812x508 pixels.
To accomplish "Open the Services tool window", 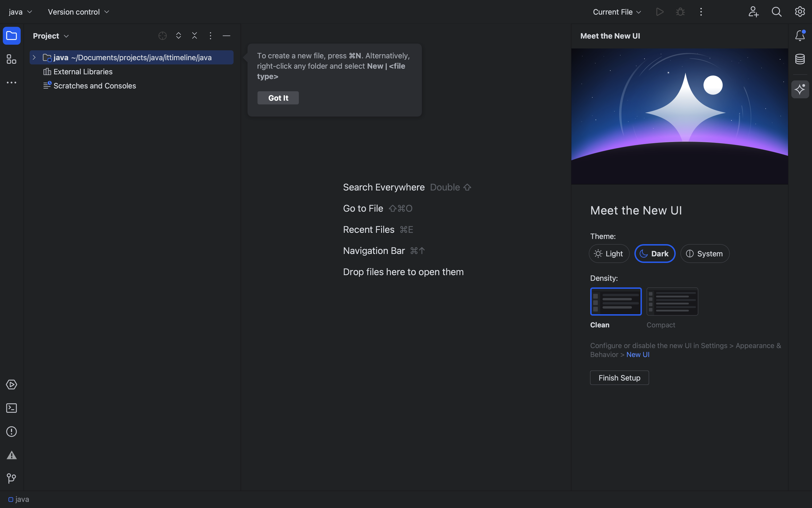I will [x=12, y=384].
